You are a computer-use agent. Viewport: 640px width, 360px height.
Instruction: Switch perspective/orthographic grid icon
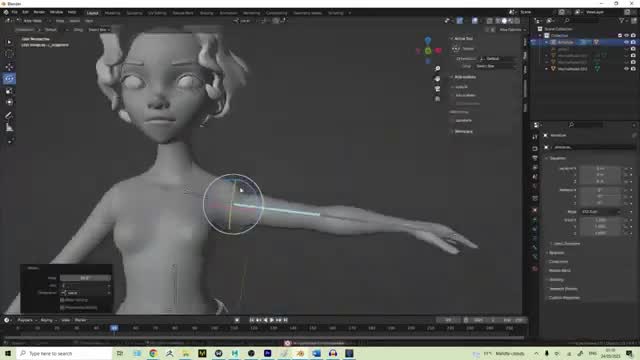(x=437, y=98)
